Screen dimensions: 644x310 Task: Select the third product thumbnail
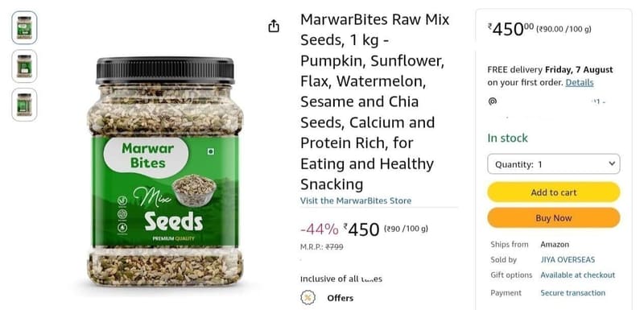(24, 105)
